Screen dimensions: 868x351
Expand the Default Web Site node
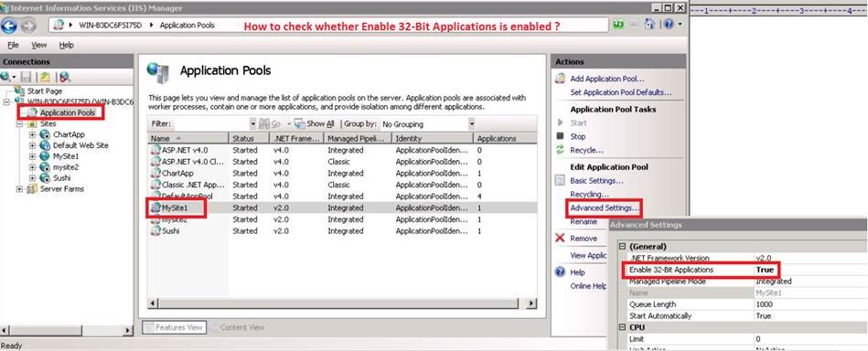(32, 145)
